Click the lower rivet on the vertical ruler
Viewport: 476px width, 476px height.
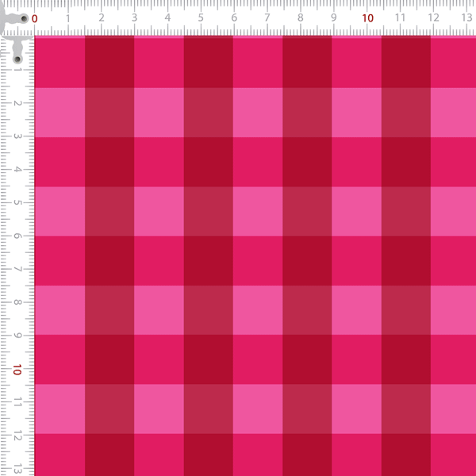click(x=17, y=59)
